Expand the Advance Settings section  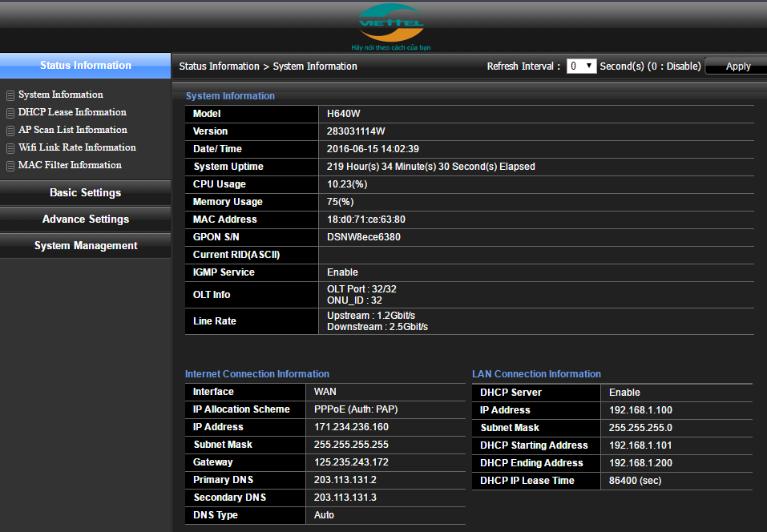click(85, 220)
